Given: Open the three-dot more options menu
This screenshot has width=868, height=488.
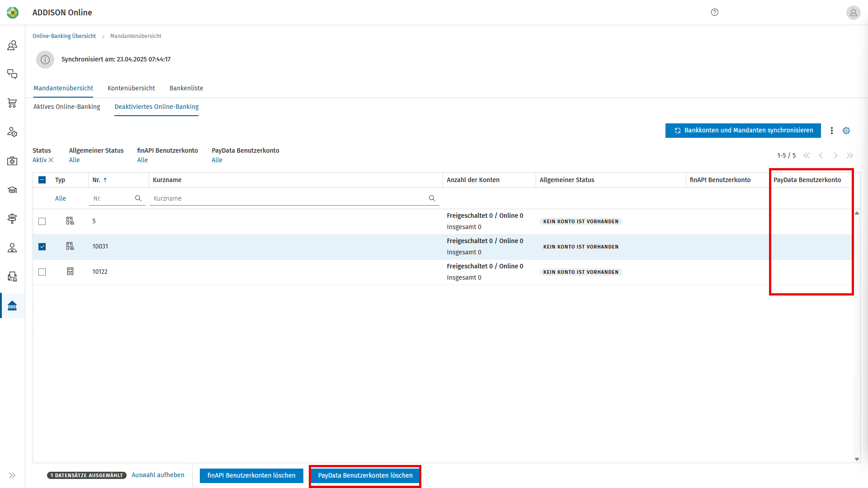Looking at the screenshot, I should point(832,131).
